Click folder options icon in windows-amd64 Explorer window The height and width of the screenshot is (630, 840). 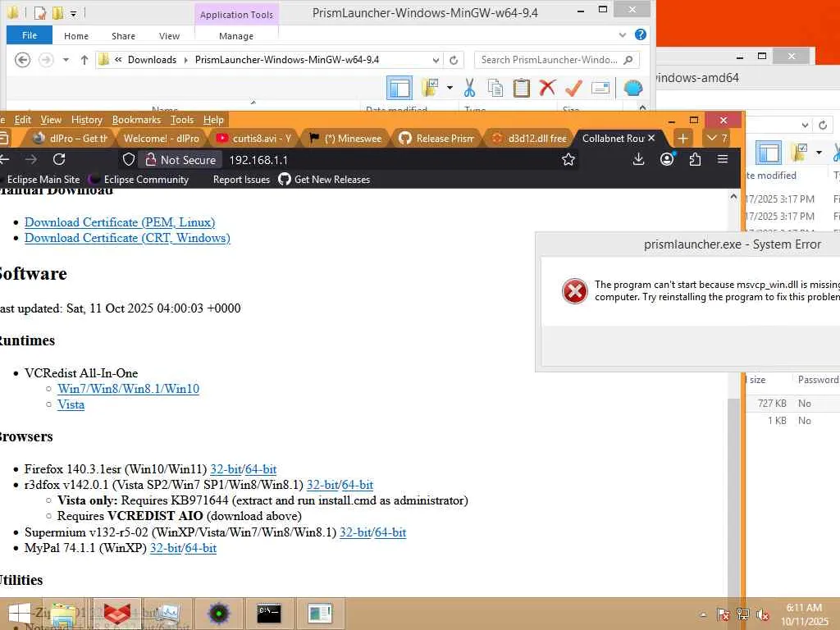pos(799,153)
